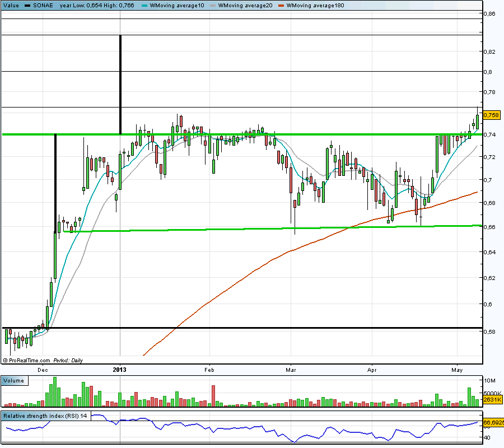504x448 pixels.
Task: Click the ProRealTime.com link
Action: (29, 361)
